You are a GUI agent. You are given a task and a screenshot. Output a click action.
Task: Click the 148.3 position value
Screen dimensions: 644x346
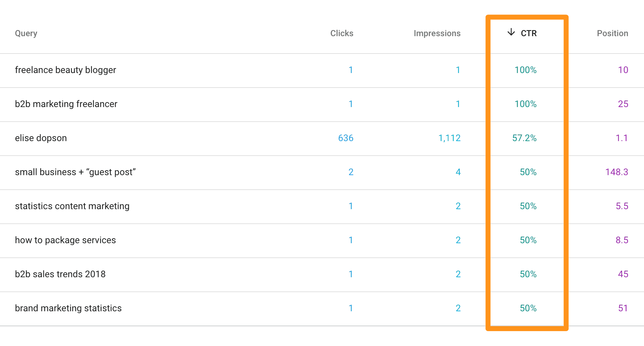point(616,172)
